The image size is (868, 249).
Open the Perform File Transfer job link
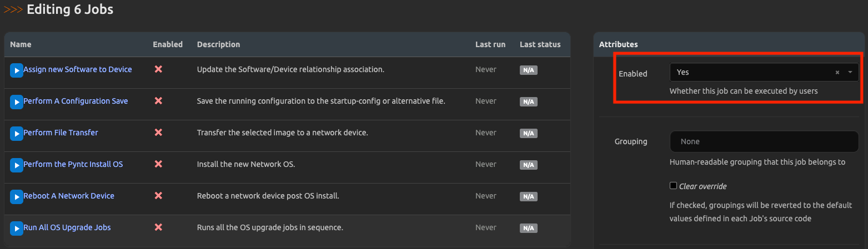point(61,133)
